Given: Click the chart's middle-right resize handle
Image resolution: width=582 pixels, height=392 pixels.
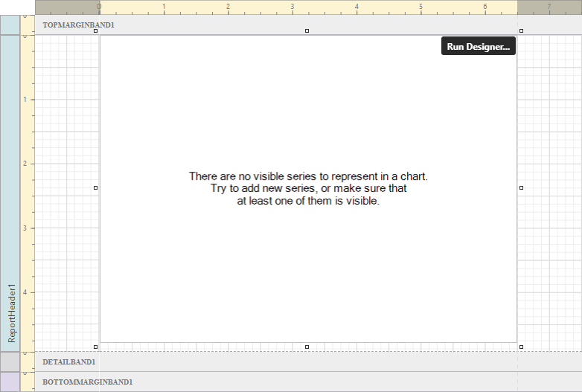Looking at the screenshot, I should tap(521, 188).
